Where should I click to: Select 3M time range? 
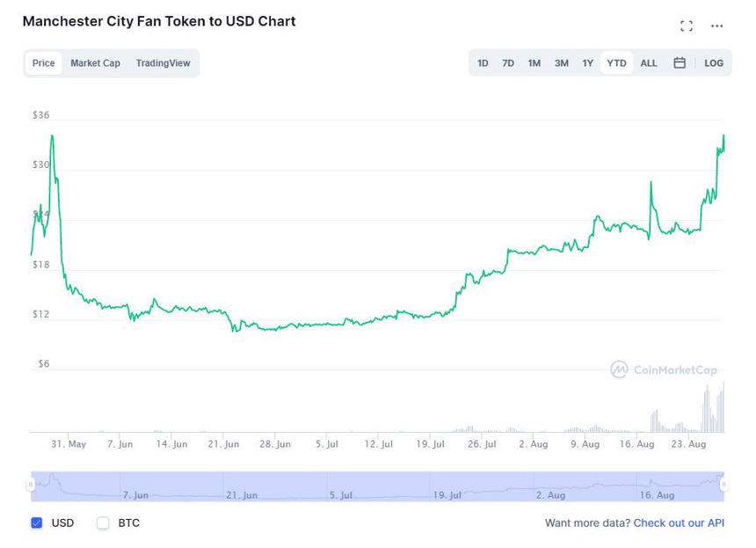562,63
